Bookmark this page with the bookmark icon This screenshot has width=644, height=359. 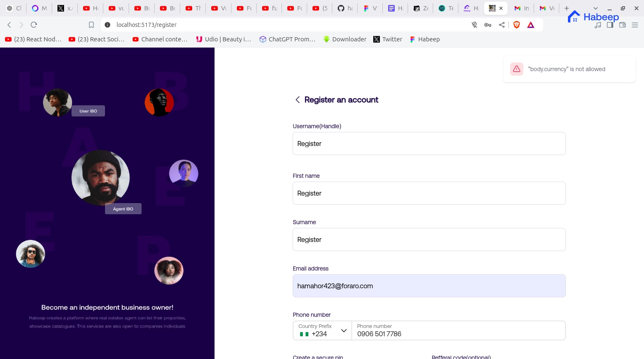click(91, 25)
